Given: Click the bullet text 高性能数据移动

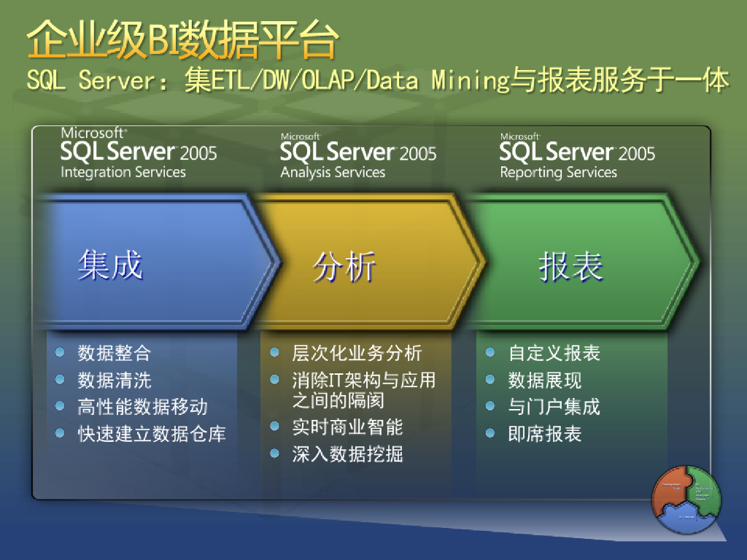Looking at the screenshot, I should [x=142, y=407].
